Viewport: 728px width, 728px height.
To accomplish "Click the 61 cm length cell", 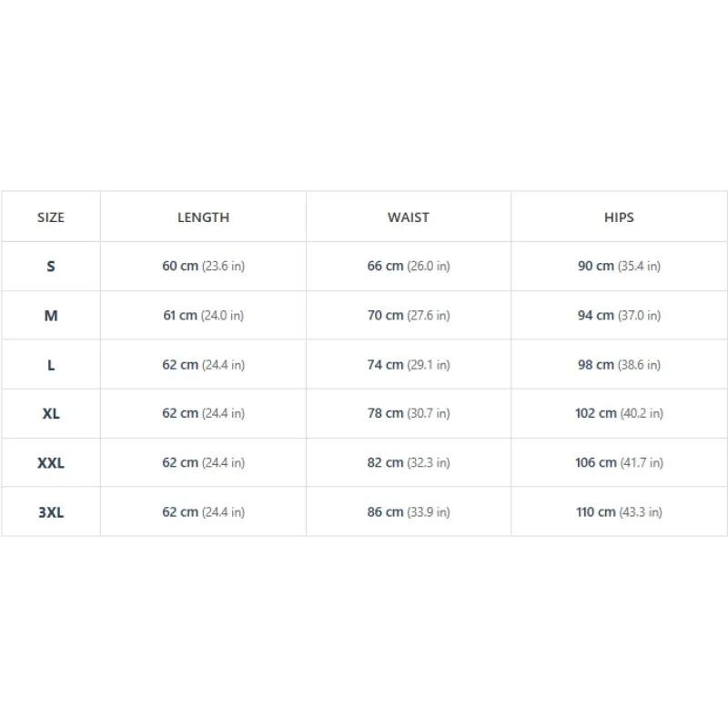I will [x=203, y=316].
